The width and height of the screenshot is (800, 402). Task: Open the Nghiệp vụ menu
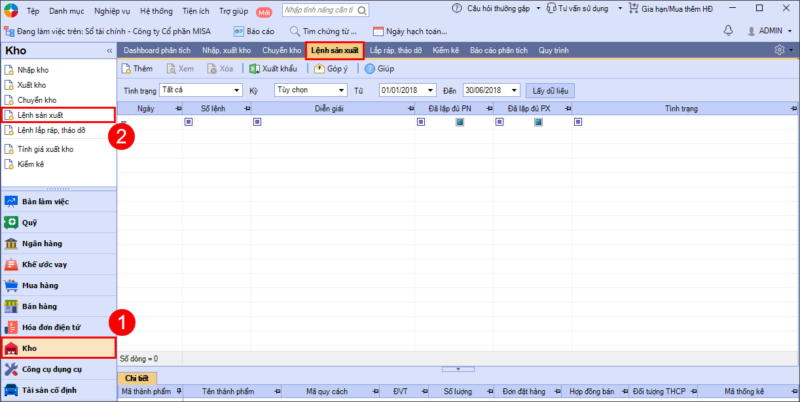[x=110, y=9]
